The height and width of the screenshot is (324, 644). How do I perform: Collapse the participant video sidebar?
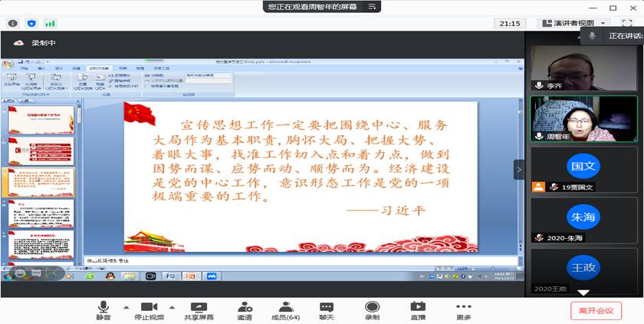(x=519, y=169)
